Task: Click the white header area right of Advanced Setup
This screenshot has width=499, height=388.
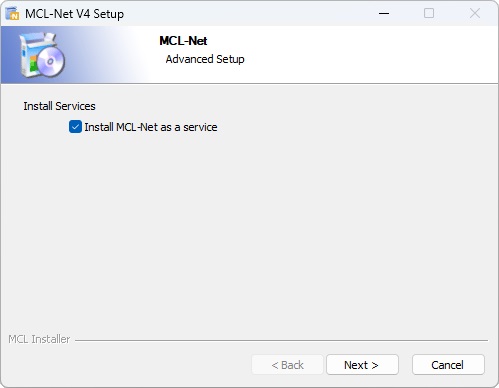Action: 367,55
